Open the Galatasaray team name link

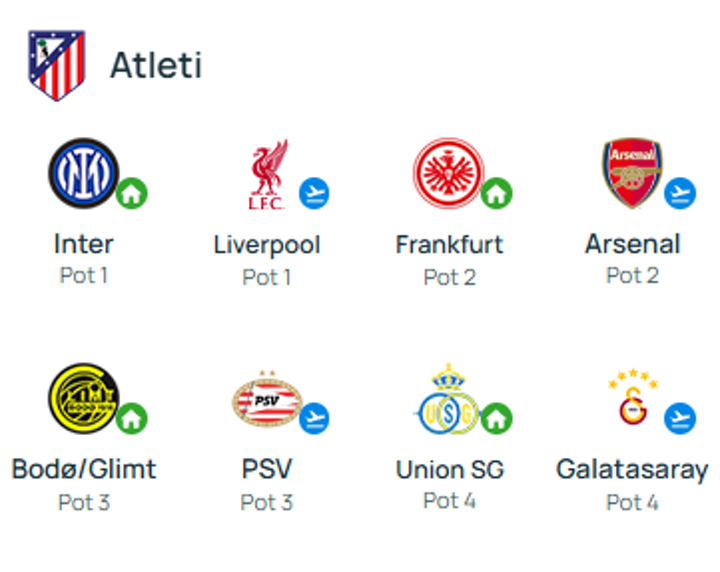(x=632, y=469)
